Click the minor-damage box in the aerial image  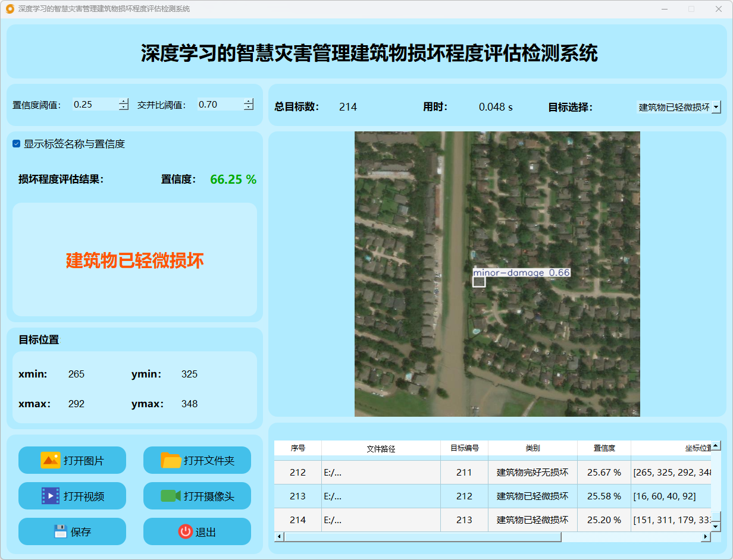tap(479, 281)
